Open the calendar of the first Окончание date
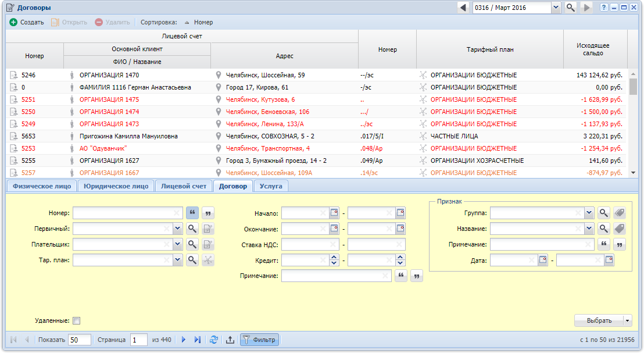The height and width of the screenshot is (353, 644). click(334, 229)
